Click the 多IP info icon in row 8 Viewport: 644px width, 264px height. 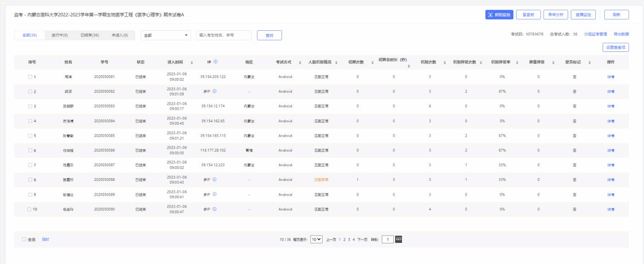(x=214, y=179)
